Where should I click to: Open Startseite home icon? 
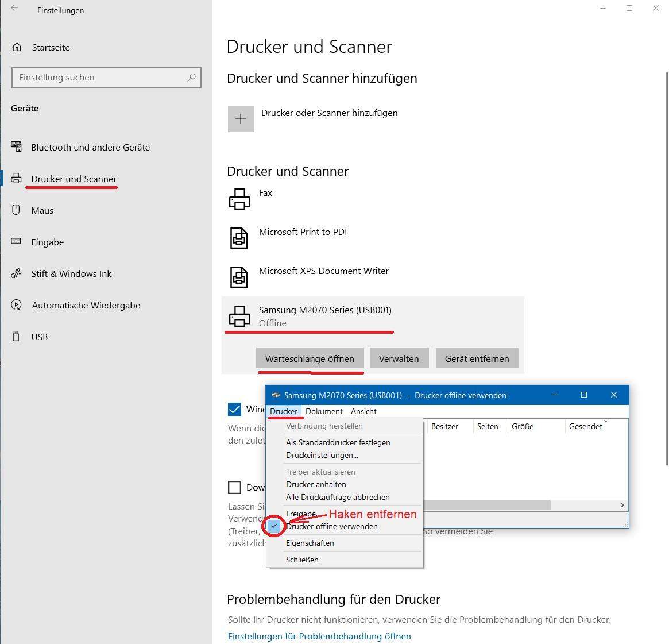[x=17, y=47]
